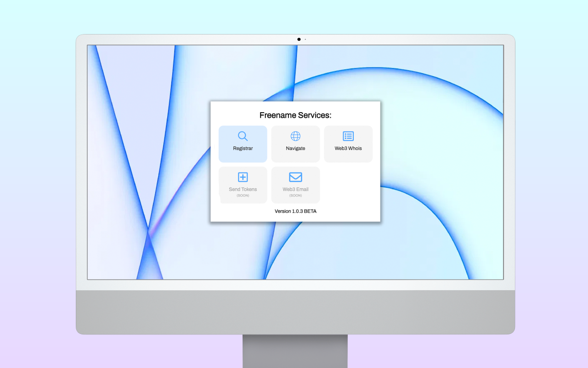
Task: Click the SOON label under Send Tokens
Action: point(243,195)
